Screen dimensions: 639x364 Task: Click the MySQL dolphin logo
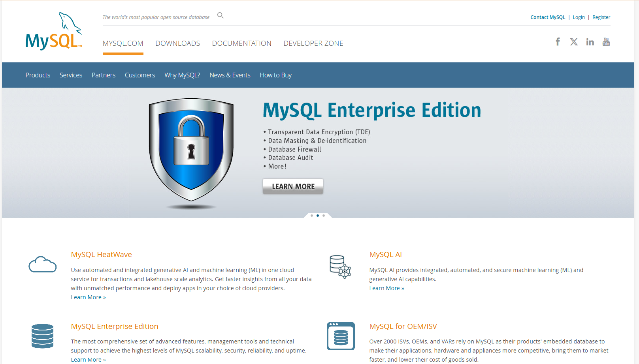54,31
